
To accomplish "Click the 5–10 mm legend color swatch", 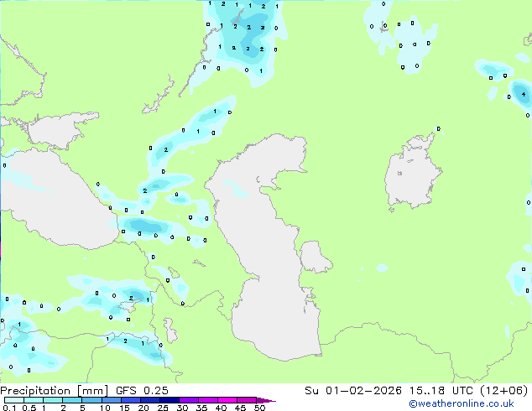I will click(91, 400).
